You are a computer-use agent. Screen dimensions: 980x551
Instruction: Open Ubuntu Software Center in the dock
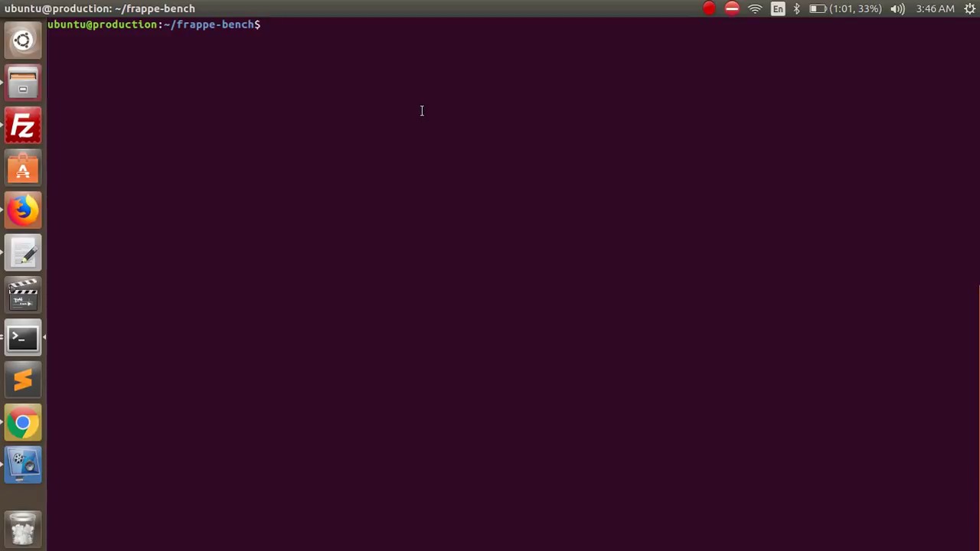pos(23,168)
